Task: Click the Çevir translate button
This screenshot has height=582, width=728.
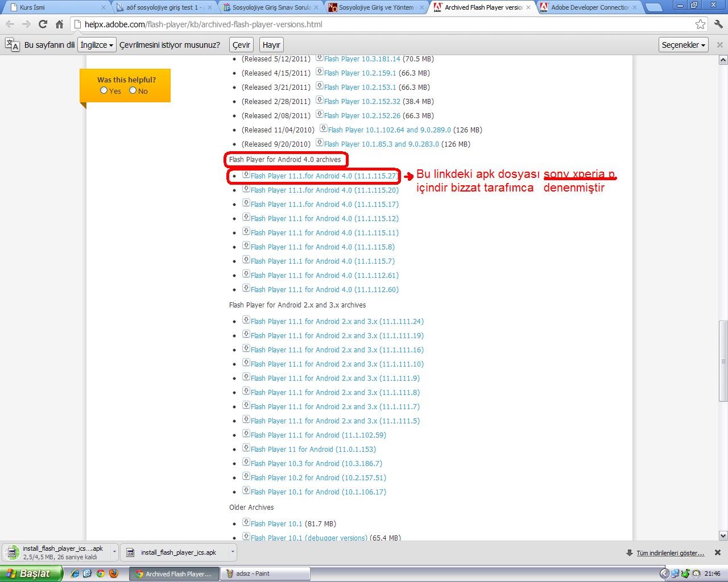Action: click(241, 45)
